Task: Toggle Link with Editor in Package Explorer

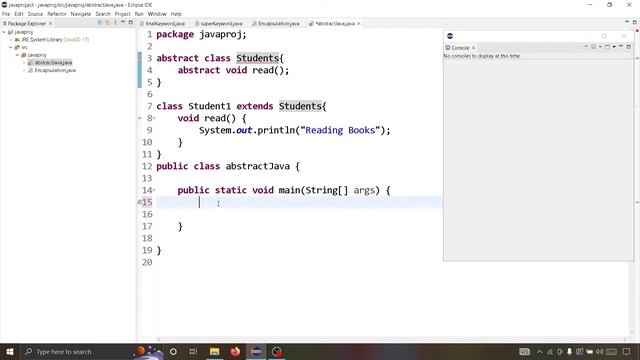Action: point(108,23)
